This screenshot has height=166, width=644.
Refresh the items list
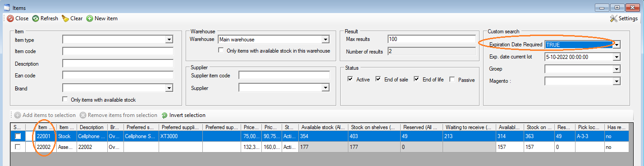[45, 18]
